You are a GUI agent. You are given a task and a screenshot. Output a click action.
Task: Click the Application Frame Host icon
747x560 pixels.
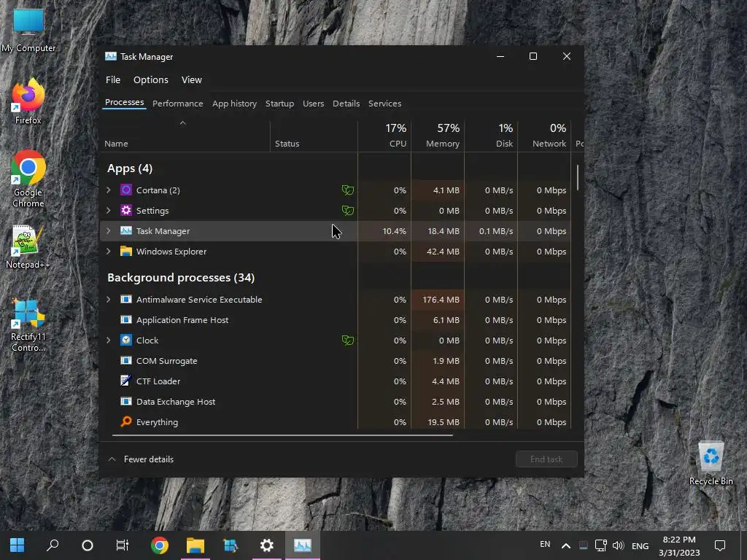tap(125, 320)
